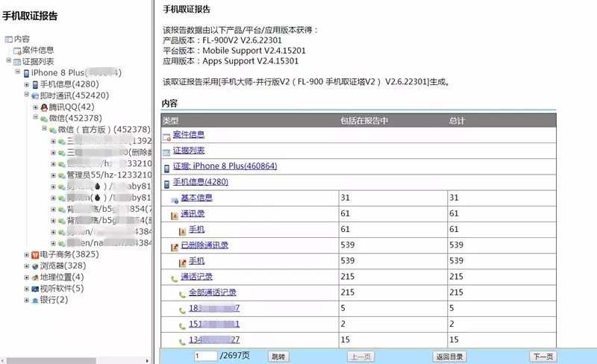Image resolution: width=597 pixels, height=364 pixels.
Task: Open the 案件信息 link in table
Action: click(x=189, y=134)
